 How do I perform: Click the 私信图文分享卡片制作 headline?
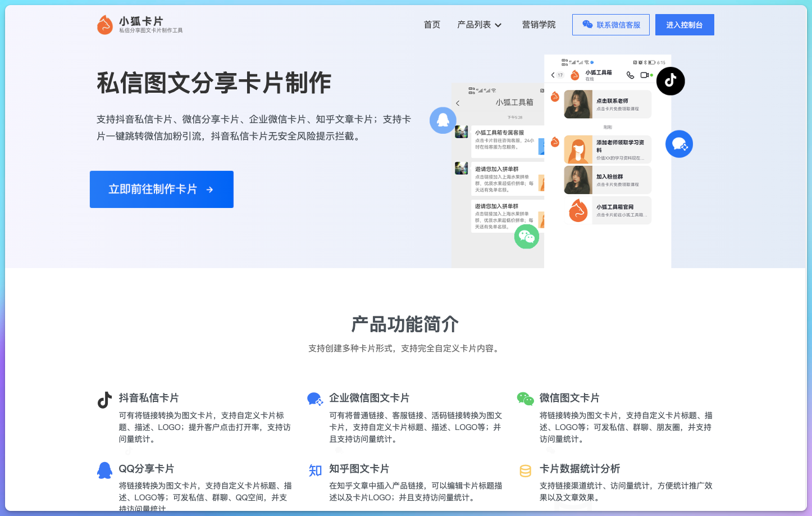214,83
